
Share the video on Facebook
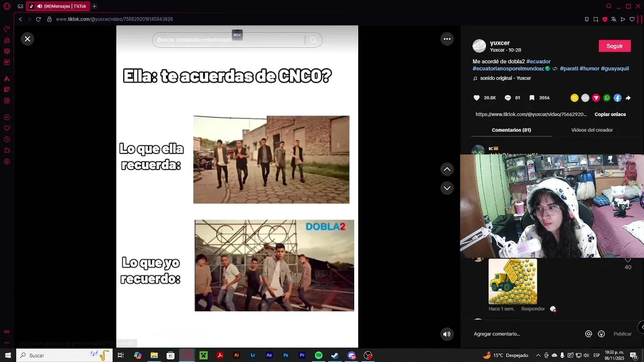tap(617, 98)
